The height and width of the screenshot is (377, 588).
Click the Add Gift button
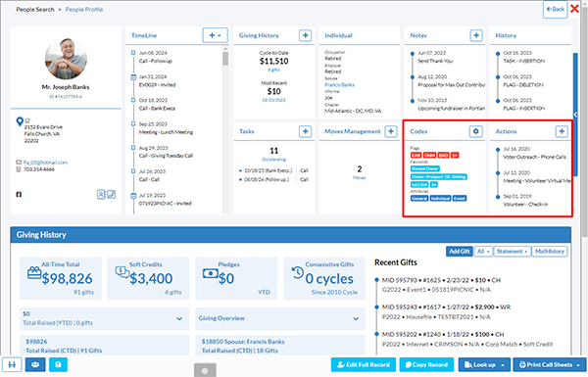click(x=460, y=252)
